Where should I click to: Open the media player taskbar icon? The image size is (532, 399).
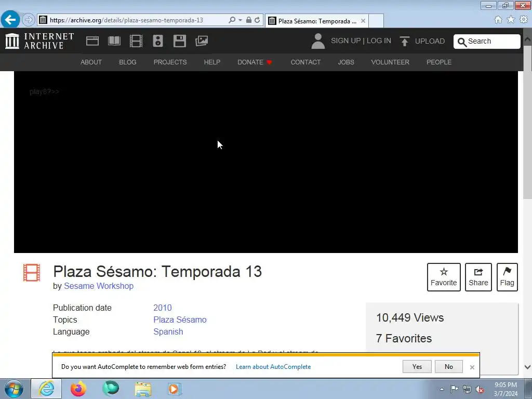pyautogui.click(x=175, y=389)
